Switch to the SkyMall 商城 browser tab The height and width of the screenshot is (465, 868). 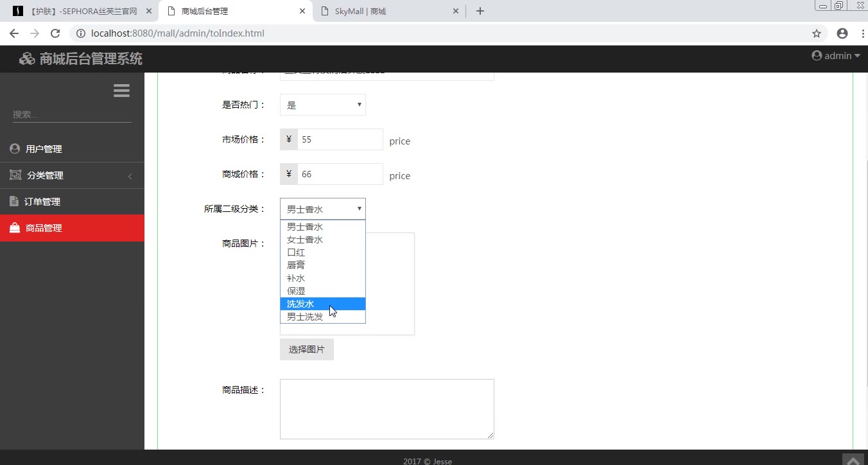[x=390, y=11]
